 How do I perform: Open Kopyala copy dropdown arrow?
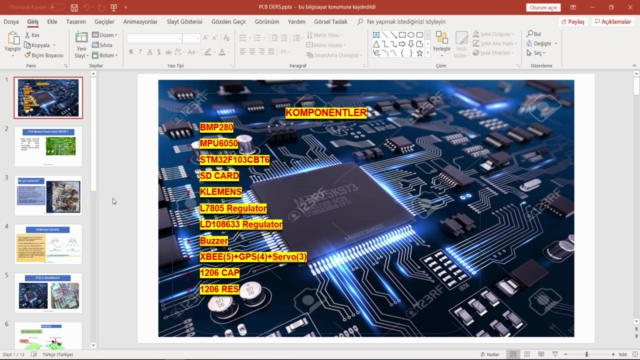click(x=54, y=45)
